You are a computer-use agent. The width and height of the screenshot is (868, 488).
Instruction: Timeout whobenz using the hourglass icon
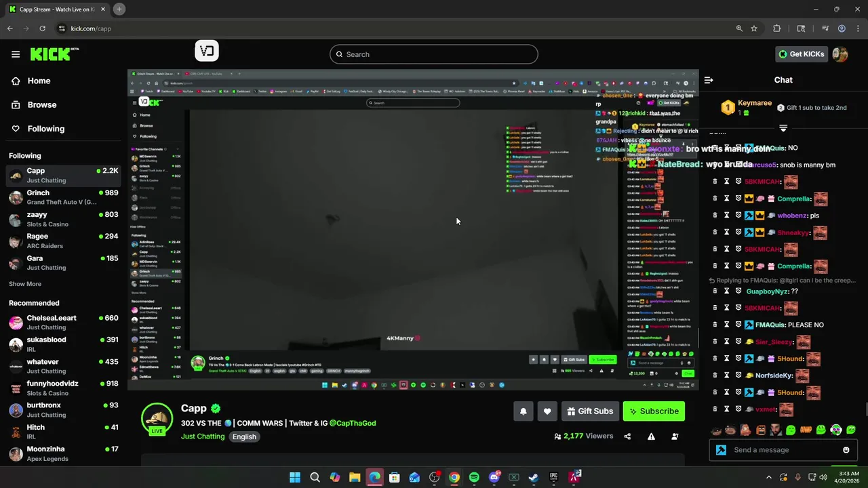click(726, 216)
